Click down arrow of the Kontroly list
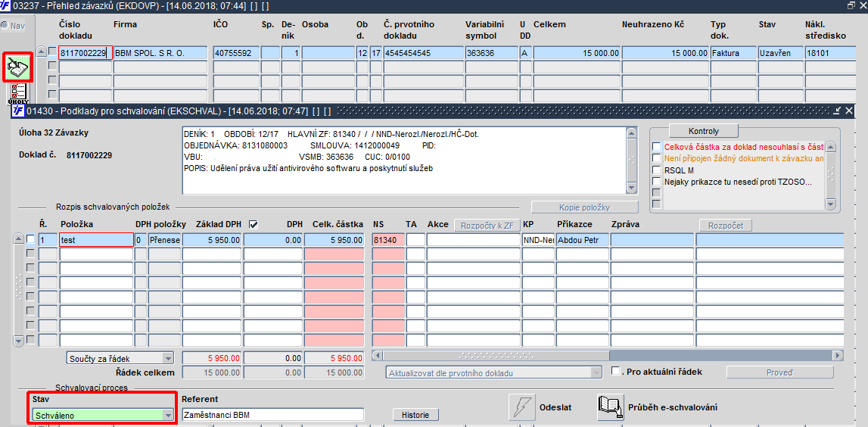868x427 pixels. click(x=830, y=204)
